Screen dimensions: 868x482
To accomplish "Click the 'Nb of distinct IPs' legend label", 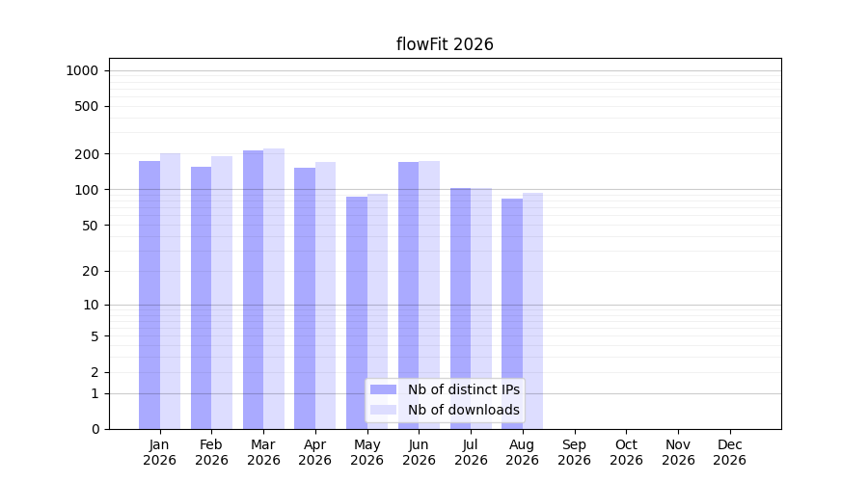I will point(463,389).
